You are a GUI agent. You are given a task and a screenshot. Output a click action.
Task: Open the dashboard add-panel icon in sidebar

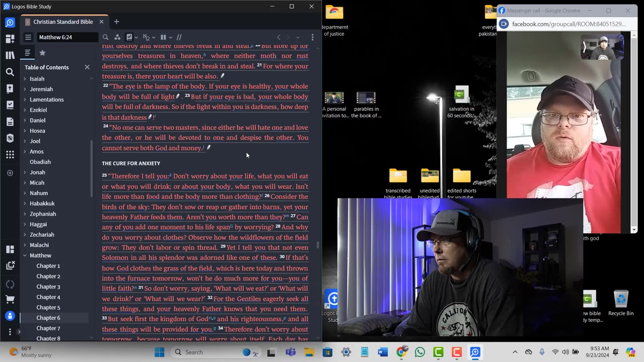pos(10,39)
